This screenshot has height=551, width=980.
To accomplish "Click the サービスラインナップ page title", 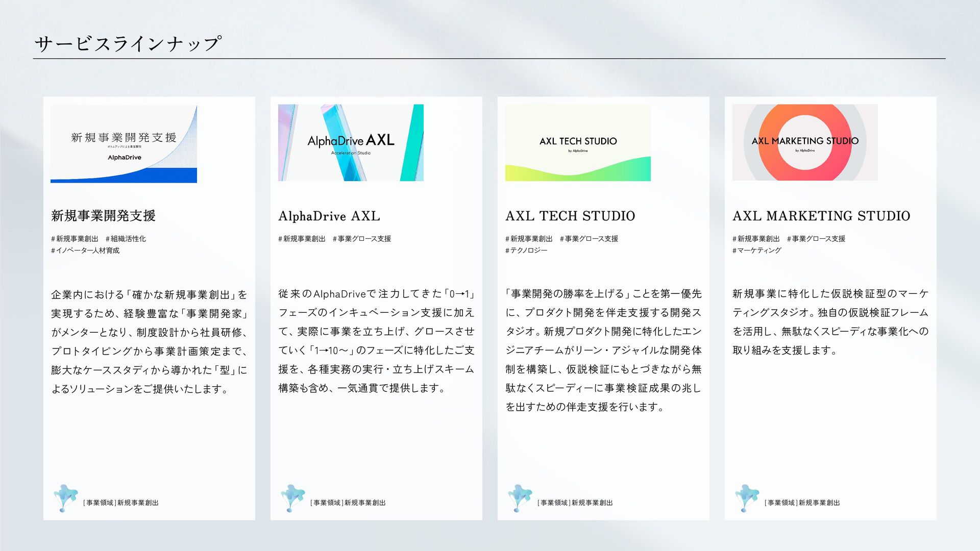I will (x=128, y=44).
